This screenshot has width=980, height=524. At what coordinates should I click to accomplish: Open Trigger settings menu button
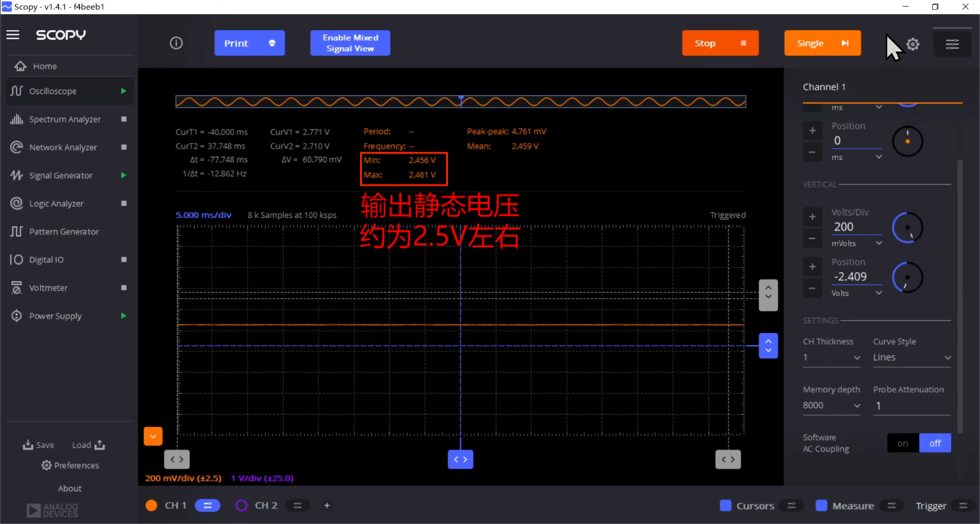963,506
